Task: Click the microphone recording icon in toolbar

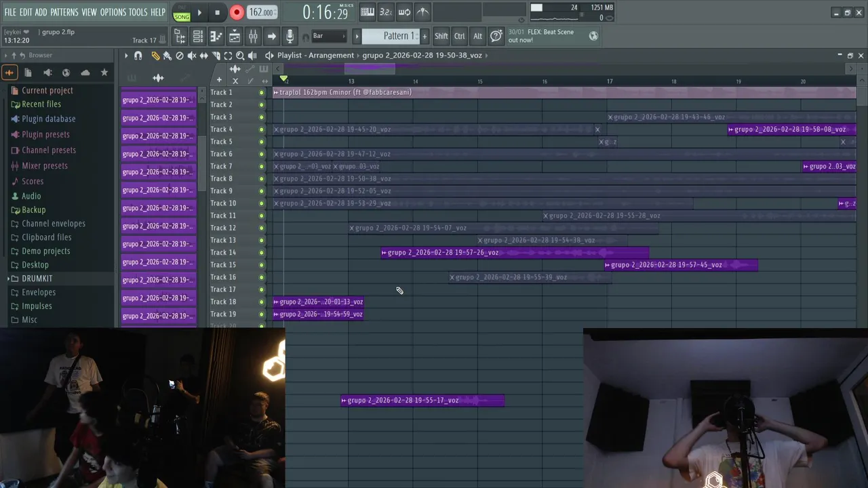Action: [290, 37]
